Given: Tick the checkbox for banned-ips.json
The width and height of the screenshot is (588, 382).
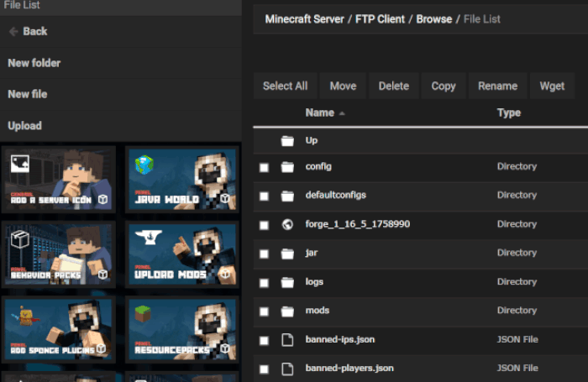Looking at the screenshot, I should click(264, 340).
